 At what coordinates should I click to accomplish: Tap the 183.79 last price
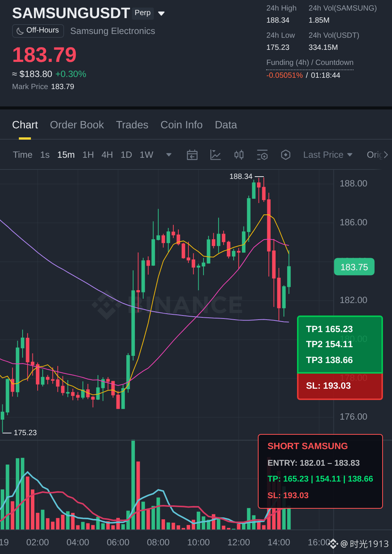tap(44, 55)
